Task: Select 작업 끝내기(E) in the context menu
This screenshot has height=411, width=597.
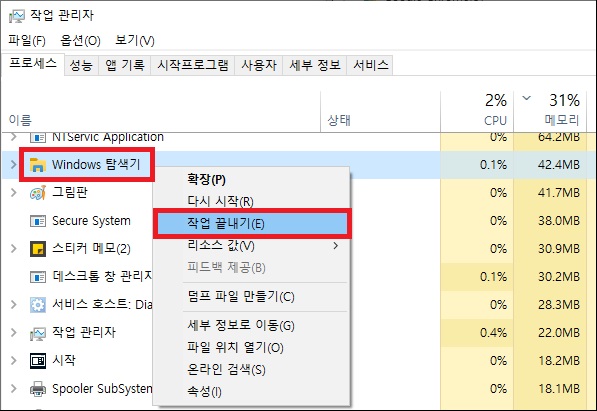Action: point(252,223)
